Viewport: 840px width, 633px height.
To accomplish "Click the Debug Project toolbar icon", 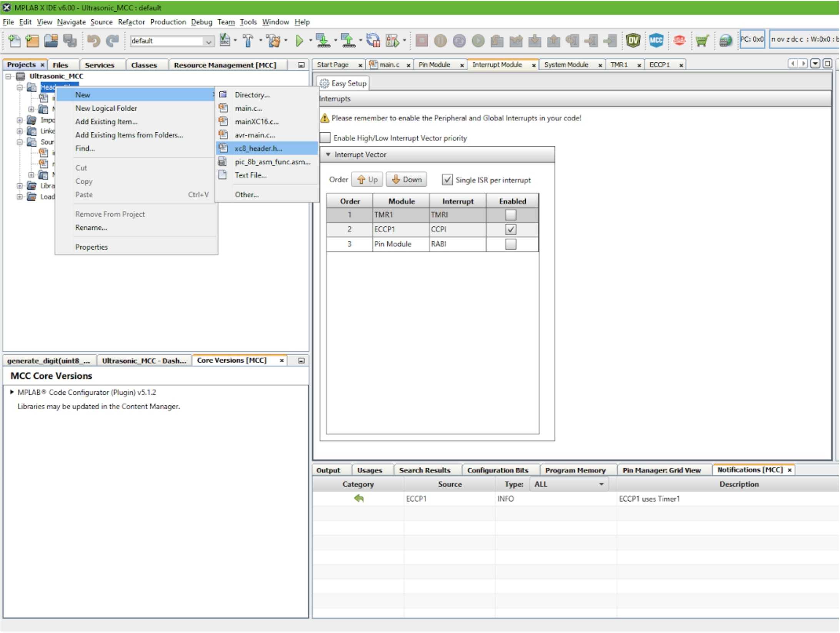I will point(392,40).
